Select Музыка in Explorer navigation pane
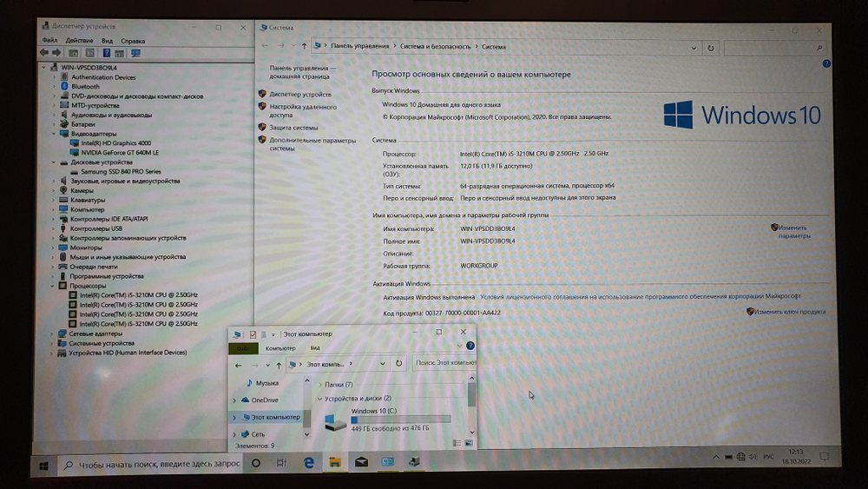 [266, 383]
